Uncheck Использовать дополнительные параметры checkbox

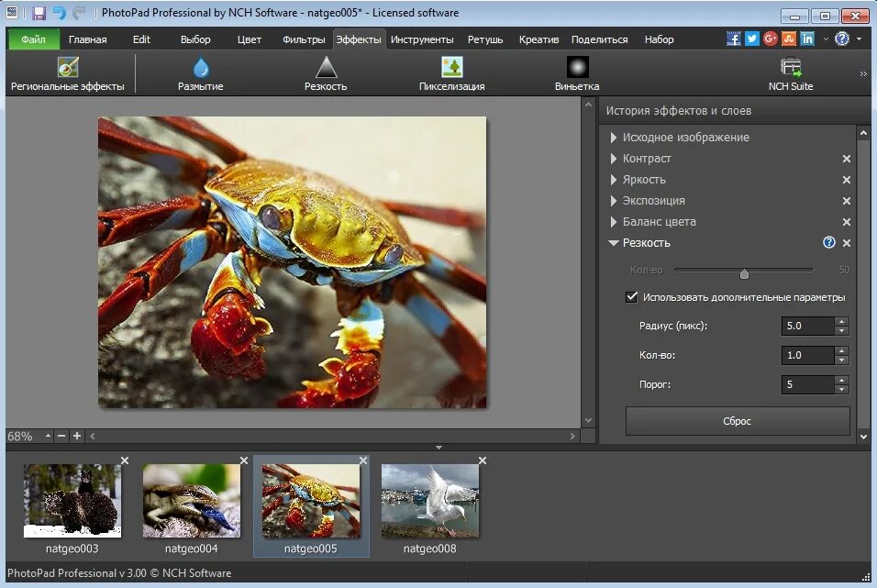[631, 297]
